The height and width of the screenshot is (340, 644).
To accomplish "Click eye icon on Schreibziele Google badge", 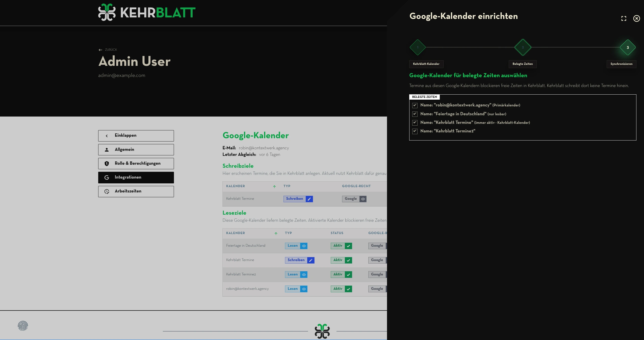I will 363,199.
